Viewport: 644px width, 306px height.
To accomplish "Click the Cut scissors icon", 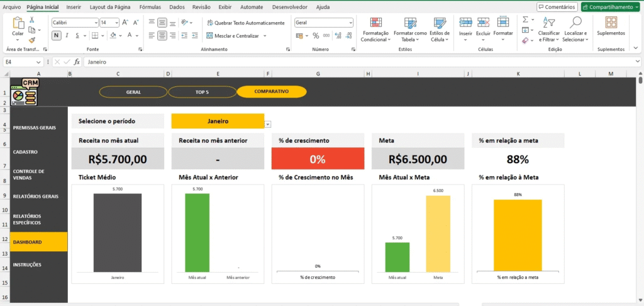I will 32,20.
